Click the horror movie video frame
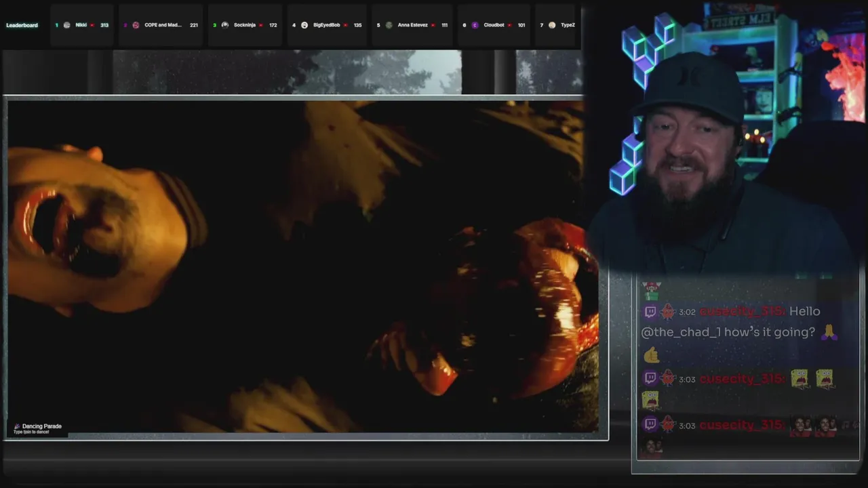The image size is (868, 488). [x=303, y=266]
